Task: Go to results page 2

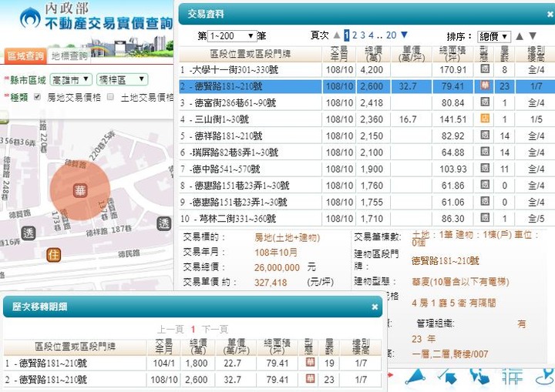Action: click(355, 35)
